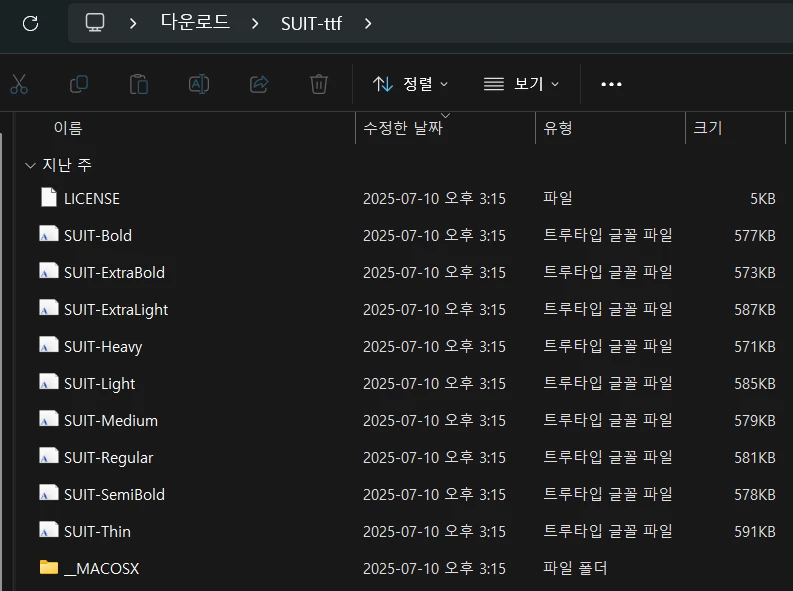Click the 591KB size value
Viewport: 793px width, 591px height.
[755, 531]
